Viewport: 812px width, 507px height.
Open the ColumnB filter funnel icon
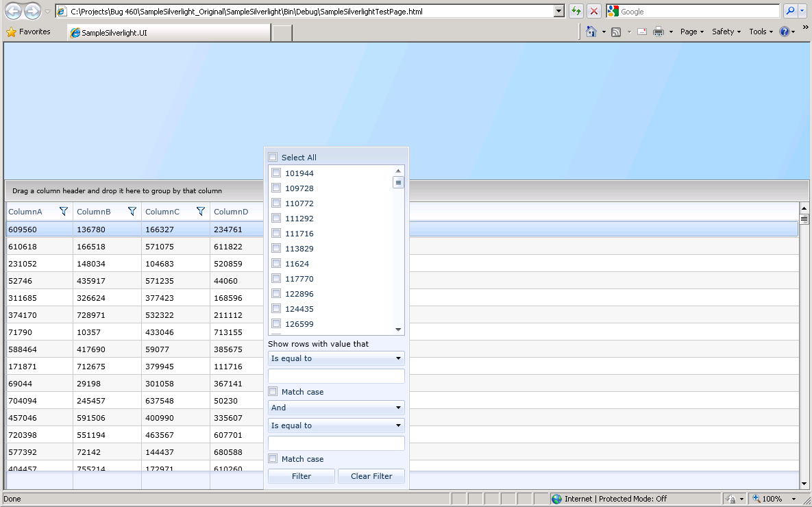tap(132, 211)
